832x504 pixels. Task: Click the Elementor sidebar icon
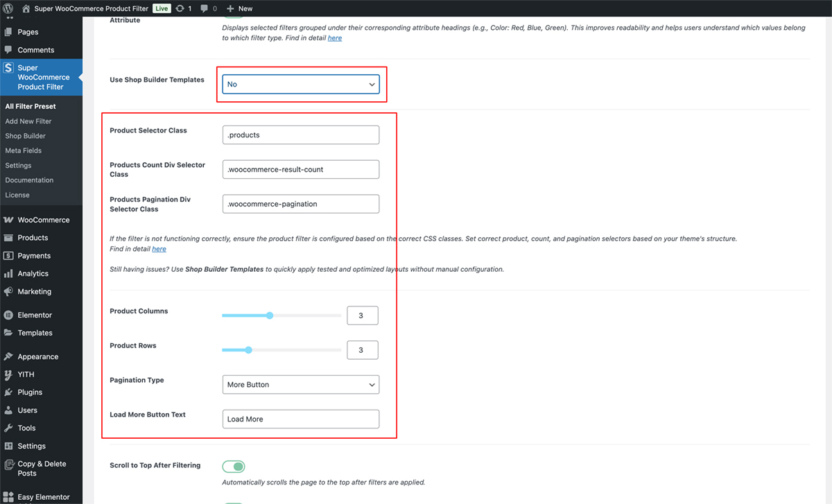pyautogui.click(x=8, y=315)
